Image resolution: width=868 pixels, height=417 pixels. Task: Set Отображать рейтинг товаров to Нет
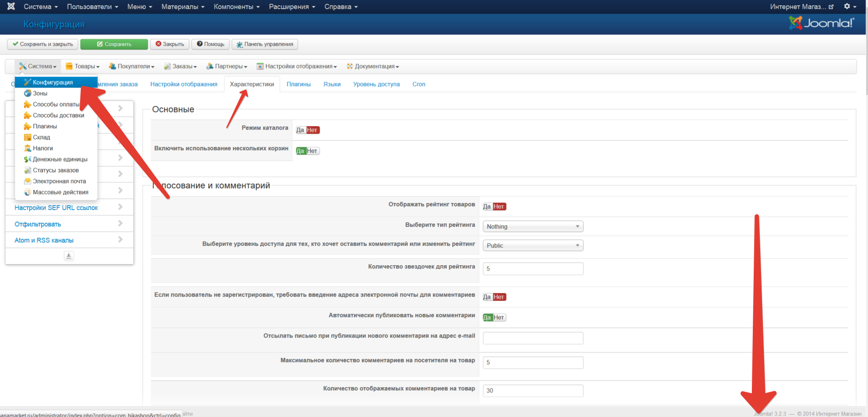coord(499,207)
